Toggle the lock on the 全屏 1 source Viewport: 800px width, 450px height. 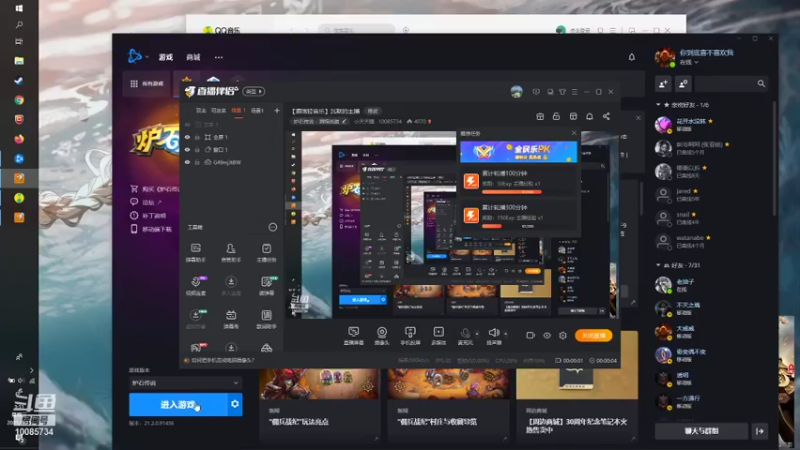point(197,137)
